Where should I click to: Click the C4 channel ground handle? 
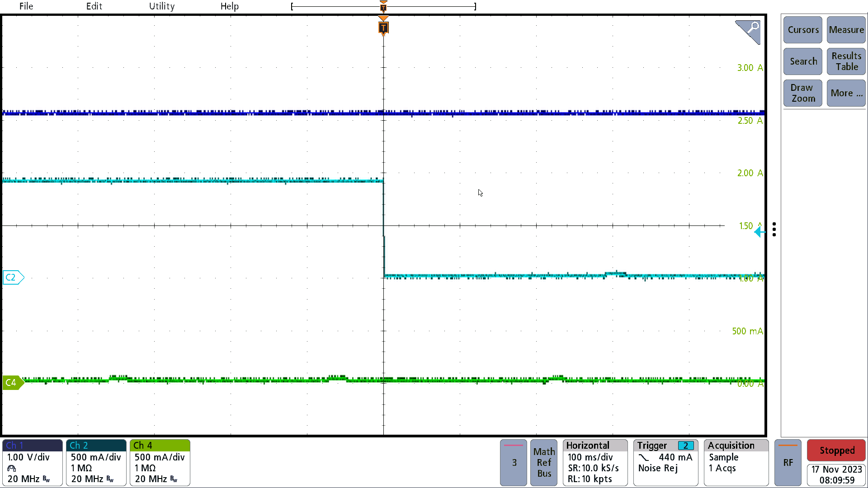(x=13, y=383)
